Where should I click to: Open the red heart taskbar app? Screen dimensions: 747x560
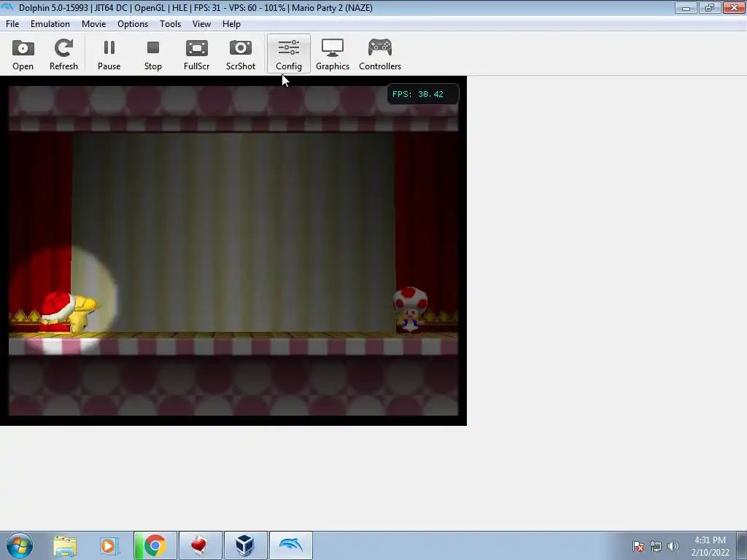[200, 545]
